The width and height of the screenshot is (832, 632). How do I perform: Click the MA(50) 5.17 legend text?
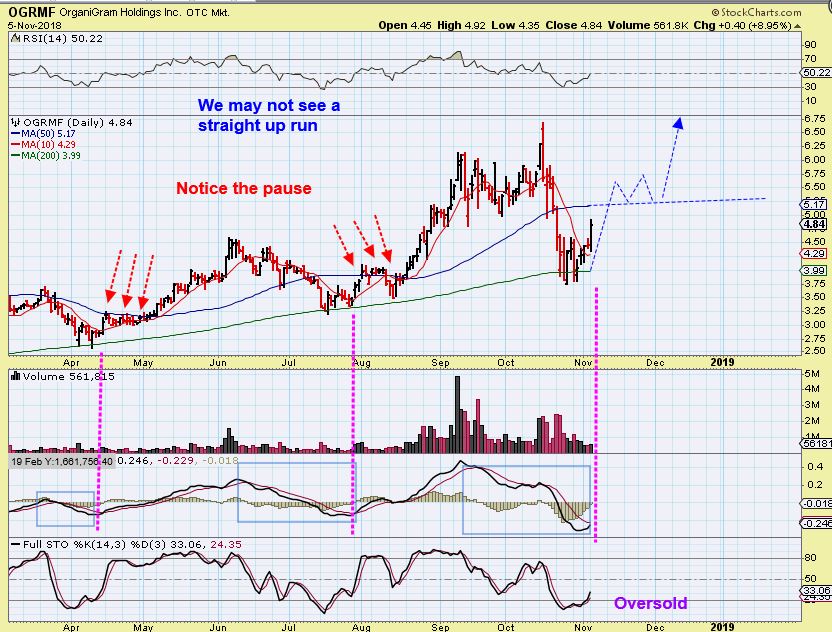48,134
